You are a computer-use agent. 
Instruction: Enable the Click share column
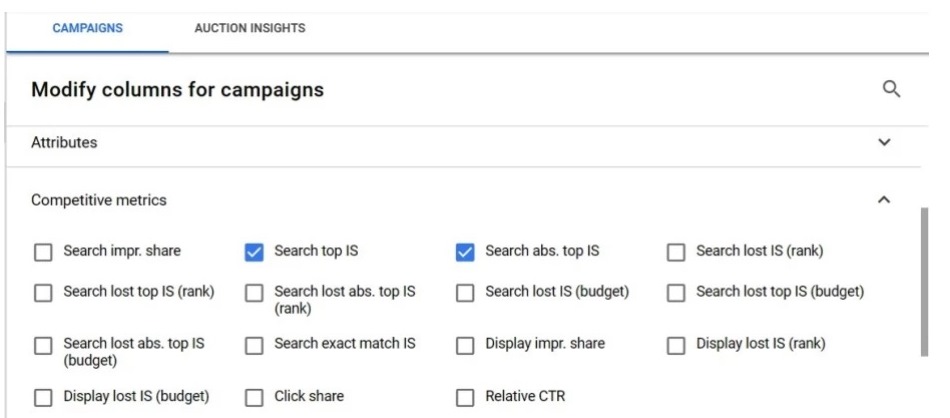tap(255, 396)
